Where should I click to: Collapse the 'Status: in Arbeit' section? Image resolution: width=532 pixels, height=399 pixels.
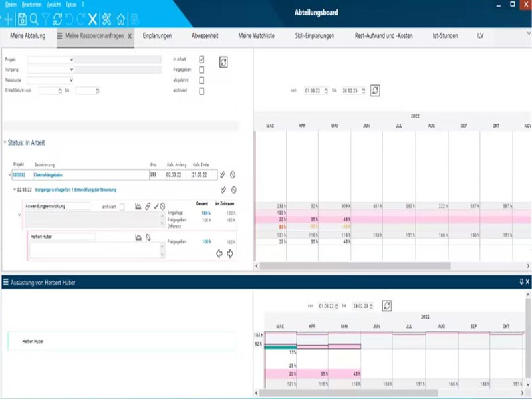(x=5, y=142)
